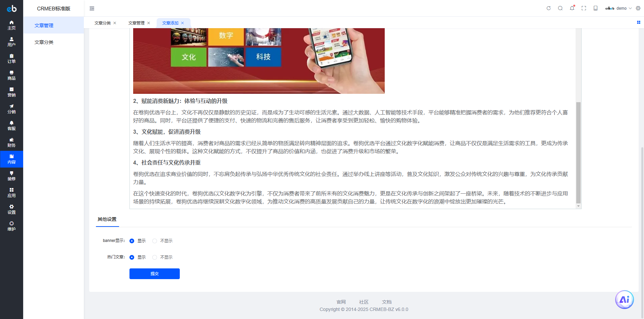The height and width of the screenshot is (319, 644).
Task: Close the 文章添加 tab
Action: [182, 23]
